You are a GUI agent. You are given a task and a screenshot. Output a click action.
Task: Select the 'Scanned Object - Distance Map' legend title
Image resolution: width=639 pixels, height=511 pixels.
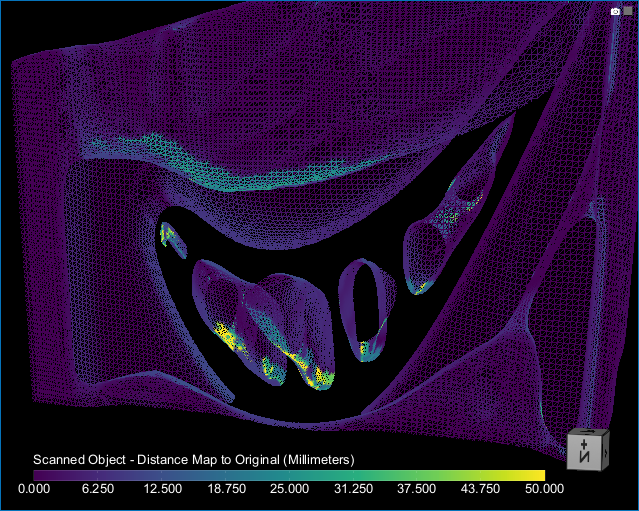click(193, 459)
